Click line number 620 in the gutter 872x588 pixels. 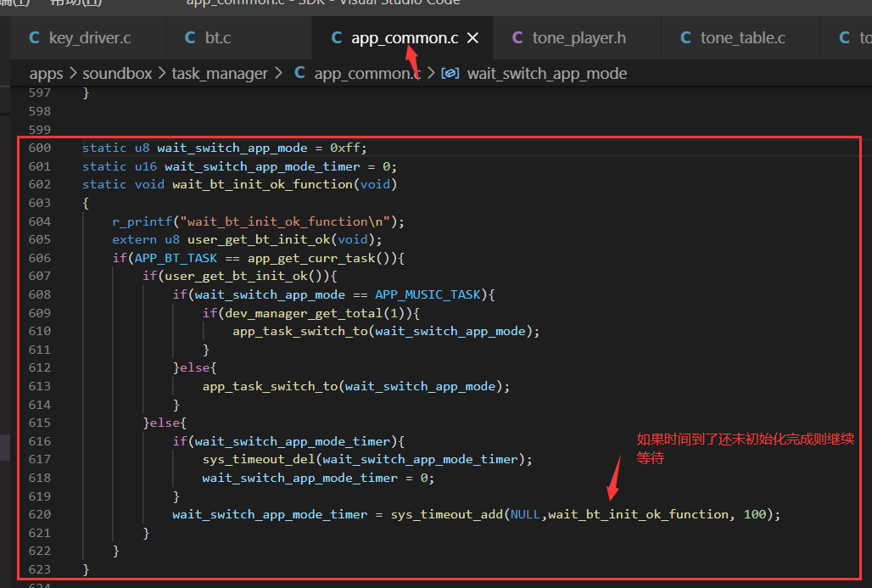(40, 514)
